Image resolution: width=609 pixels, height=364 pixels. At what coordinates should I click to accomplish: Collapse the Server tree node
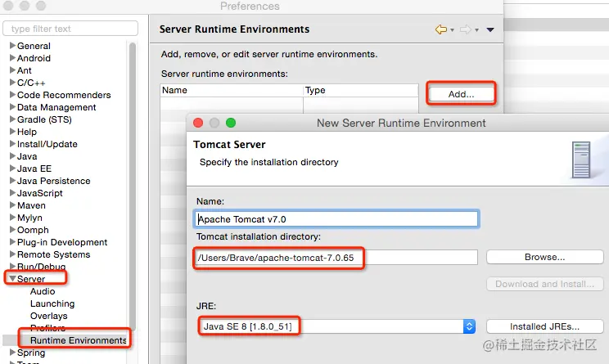click(x=12, y=279)
